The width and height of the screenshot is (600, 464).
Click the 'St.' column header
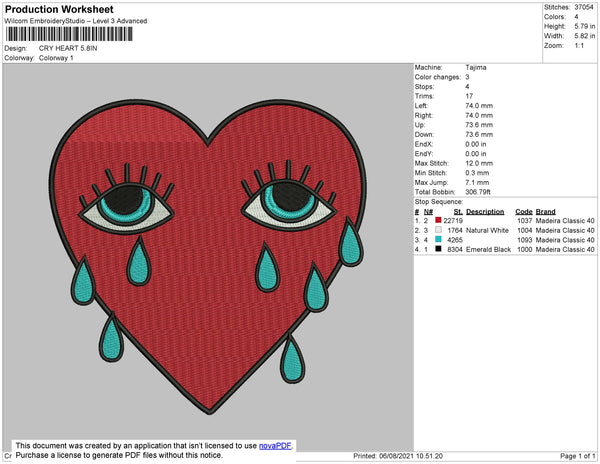[x=458, y=212]
